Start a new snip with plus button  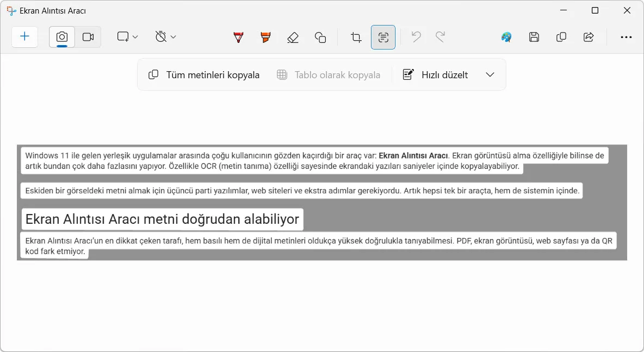tap(24, 37)
